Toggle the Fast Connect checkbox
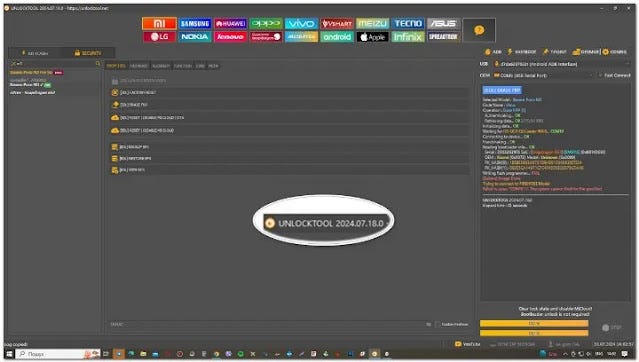639x362 pixels. click(x=615, y=75)
